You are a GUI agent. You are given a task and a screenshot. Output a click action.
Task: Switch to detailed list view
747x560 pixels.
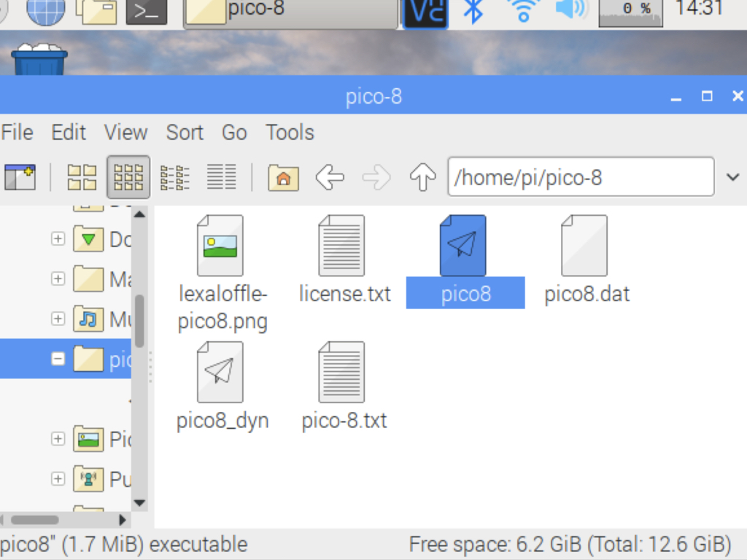tap(222, 177)
